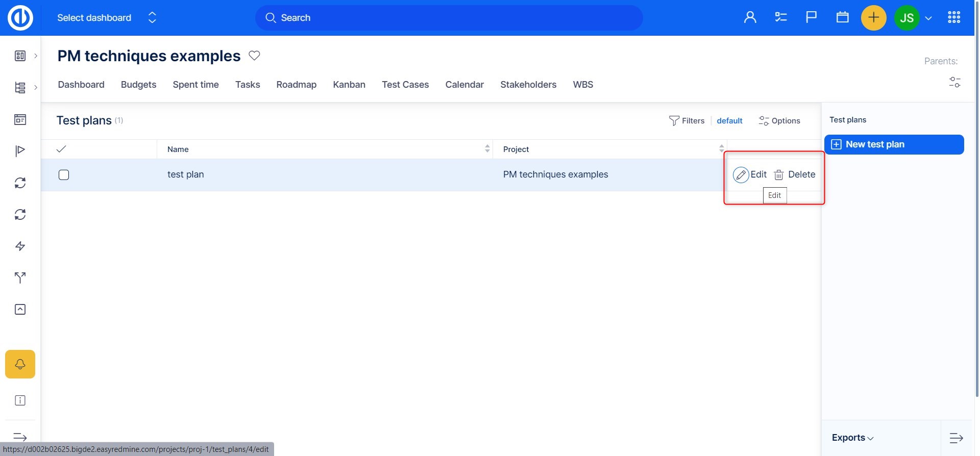Open the nine-dot apps grid menu
This screenshot has height=456, width=980.
click(953, 17)
